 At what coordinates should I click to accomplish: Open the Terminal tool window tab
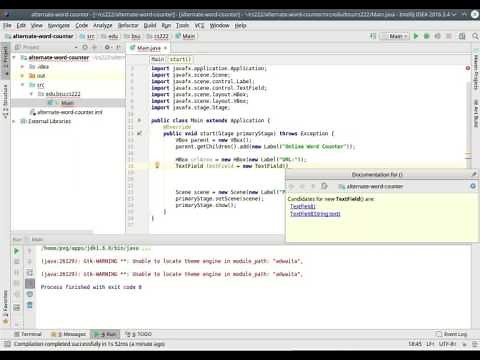coord(28,334)
